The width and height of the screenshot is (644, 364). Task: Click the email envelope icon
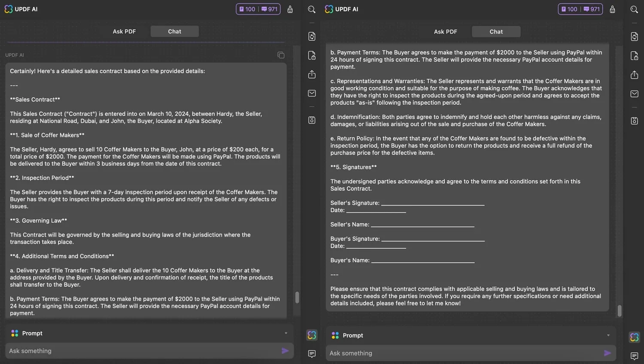[x=311, y=94]
